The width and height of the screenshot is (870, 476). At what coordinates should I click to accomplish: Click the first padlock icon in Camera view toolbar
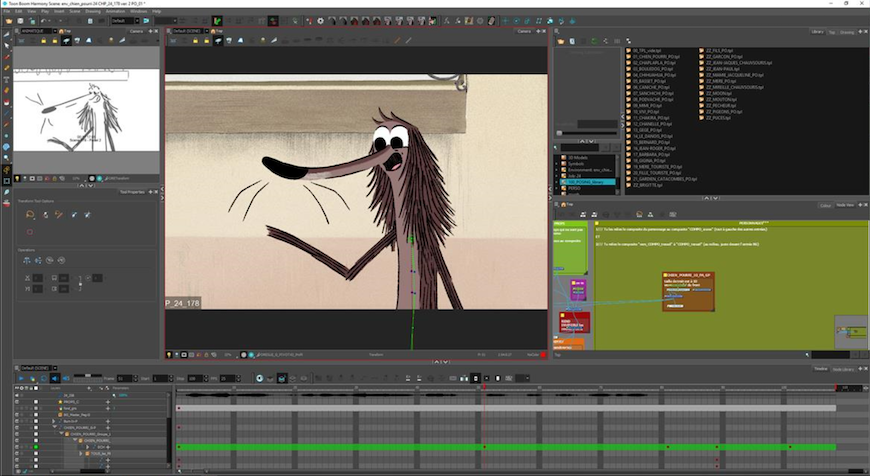click(195, 40)
